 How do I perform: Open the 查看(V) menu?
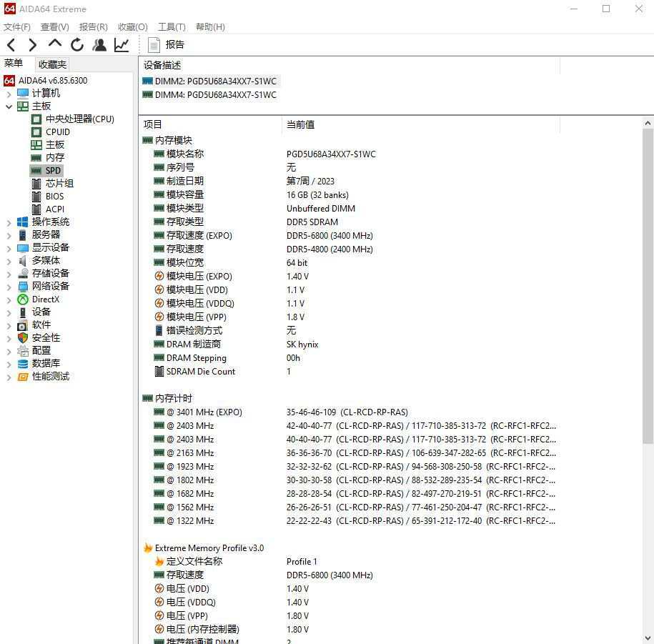(54, 26)
